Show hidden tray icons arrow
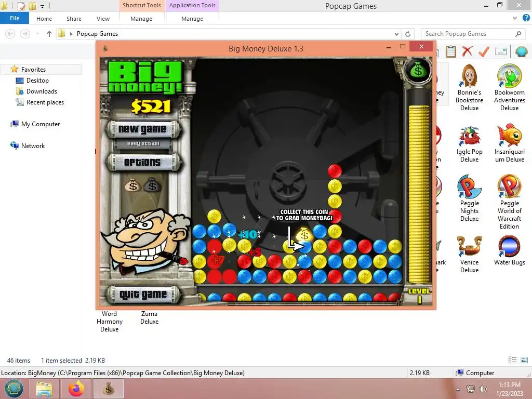532x399 pixels. click(x=458, y=389)
